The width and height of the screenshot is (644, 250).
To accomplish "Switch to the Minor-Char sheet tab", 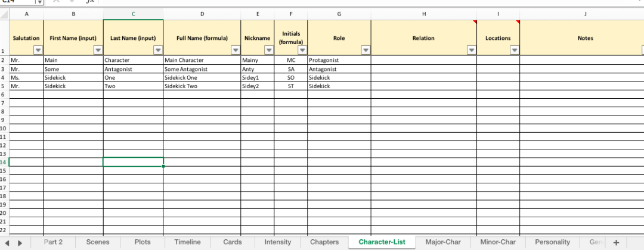I will tap(498, 242).
